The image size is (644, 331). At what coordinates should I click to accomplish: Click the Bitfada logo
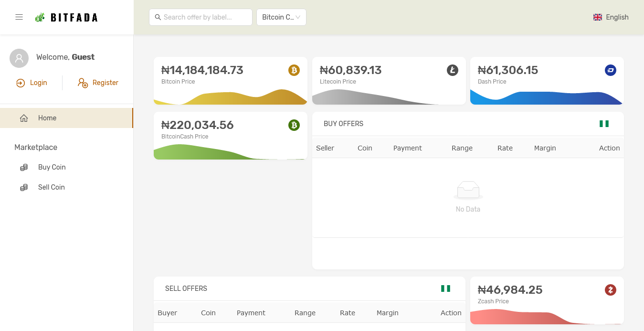67,18
